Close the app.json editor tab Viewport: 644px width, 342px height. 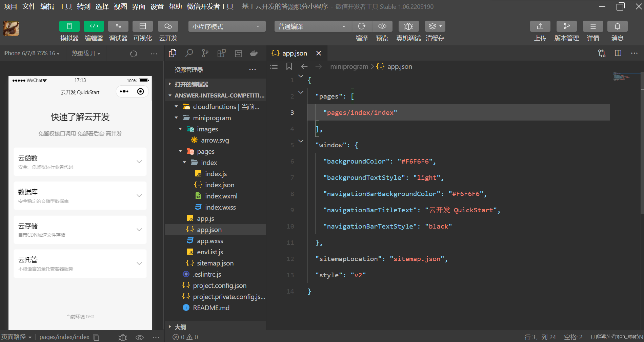coord(319,53)
